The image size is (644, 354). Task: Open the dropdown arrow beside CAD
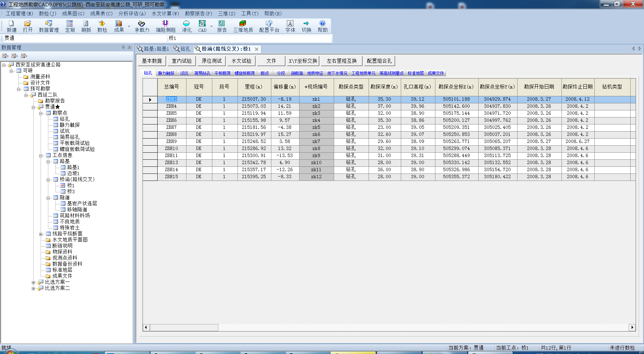211,26
